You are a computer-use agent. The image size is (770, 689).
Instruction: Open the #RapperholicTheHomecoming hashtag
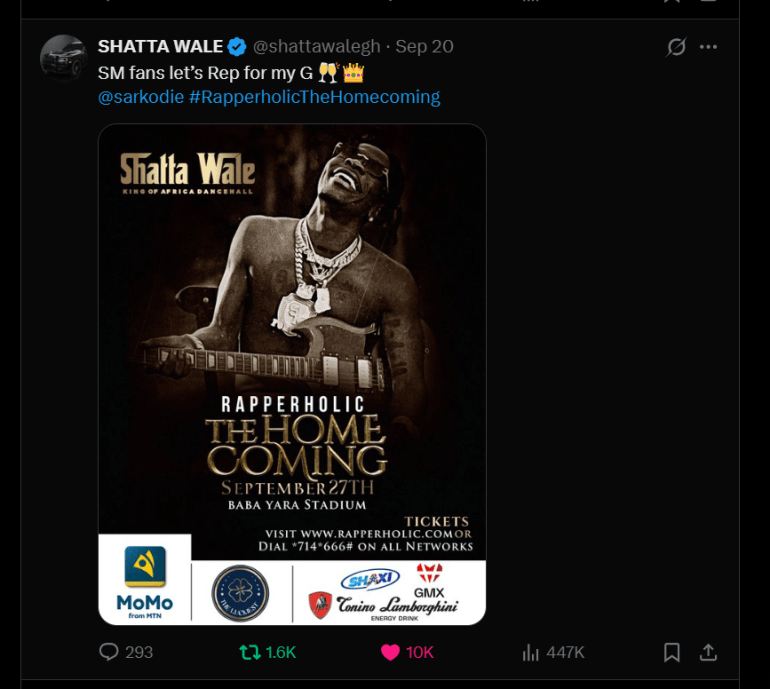coord(314,97)
